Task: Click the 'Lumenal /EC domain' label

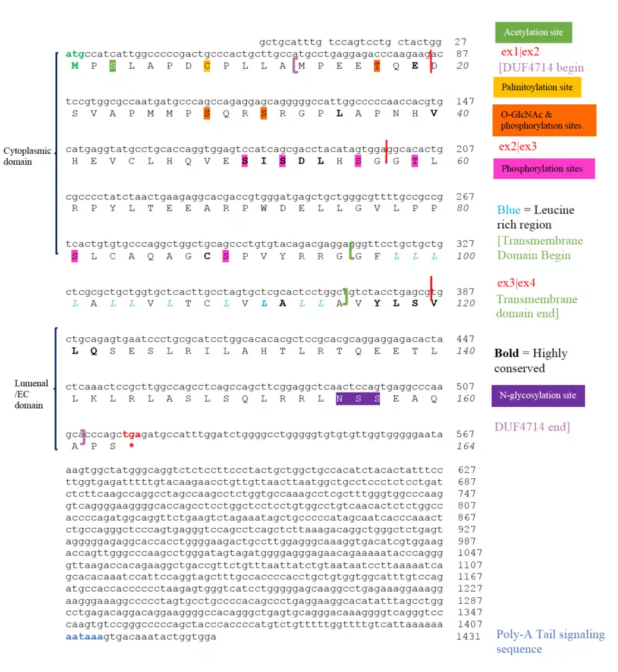Action: click(29, 394)
